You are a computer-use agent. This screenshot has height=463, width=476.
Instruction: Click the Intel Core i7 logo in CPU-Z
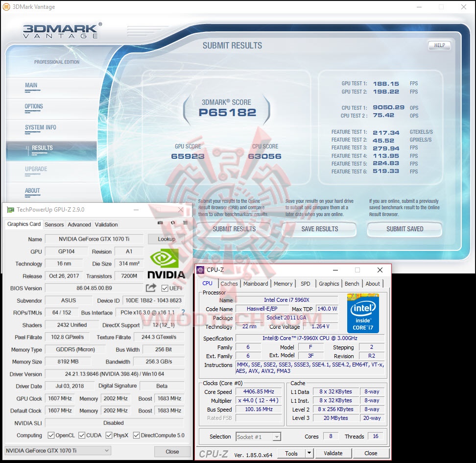click(363, 313)
